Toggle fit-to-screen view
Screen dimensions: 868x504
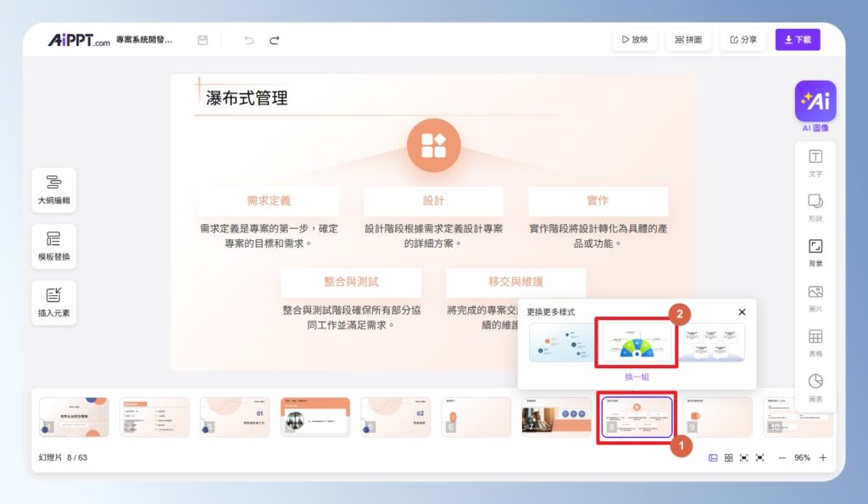[746, 457]
